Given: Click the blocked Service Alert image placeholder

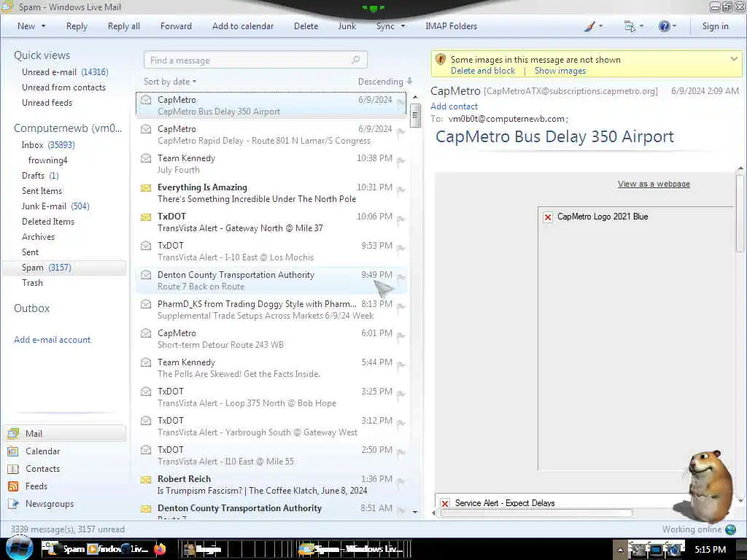Looking at the screenshot, I should coord(445,503).
